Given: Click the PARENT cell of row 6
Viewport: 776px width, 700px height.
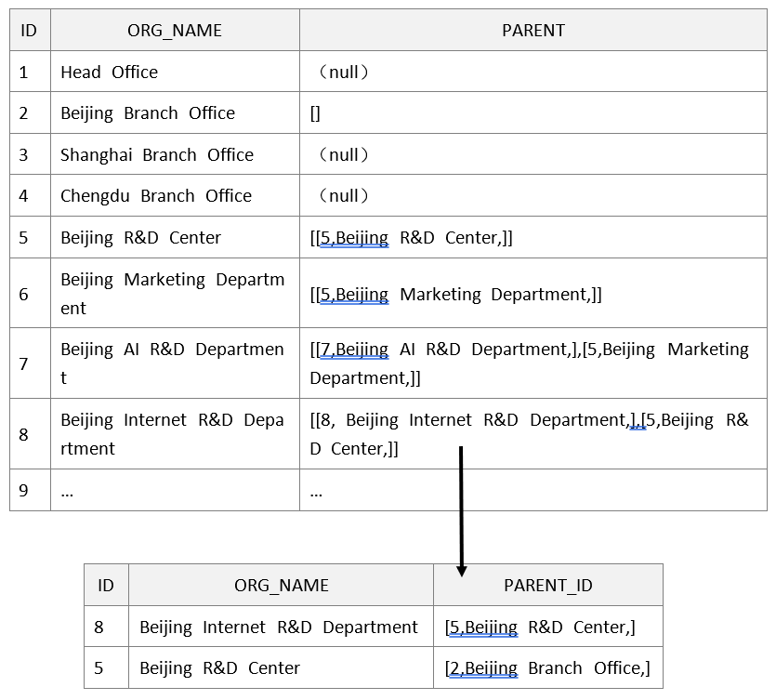Looking at the screenshot, I should 456,295.
